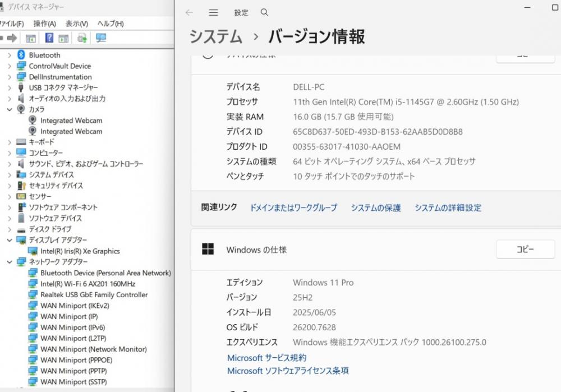Screen dimensions: 561x392
Task: Open the 表示(V) menu
Action: click(x=76, y=24)
